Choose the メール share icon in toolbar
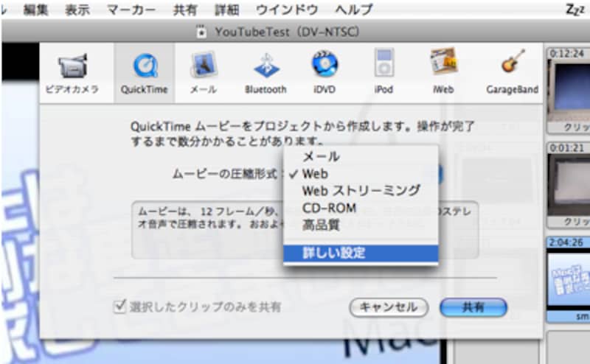Viewport: 590px width, 364px height. click(x=204, y=73)
